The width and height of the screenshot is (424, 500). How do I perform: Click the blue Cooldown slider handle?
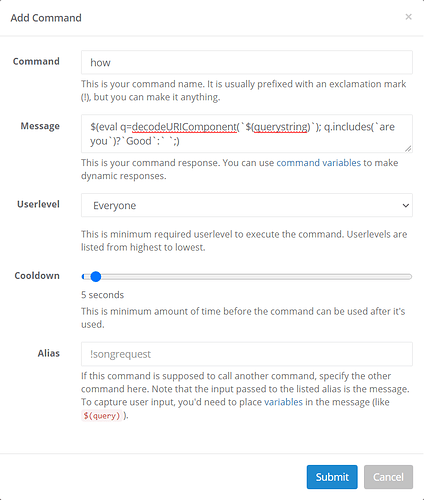coord(96,276)
